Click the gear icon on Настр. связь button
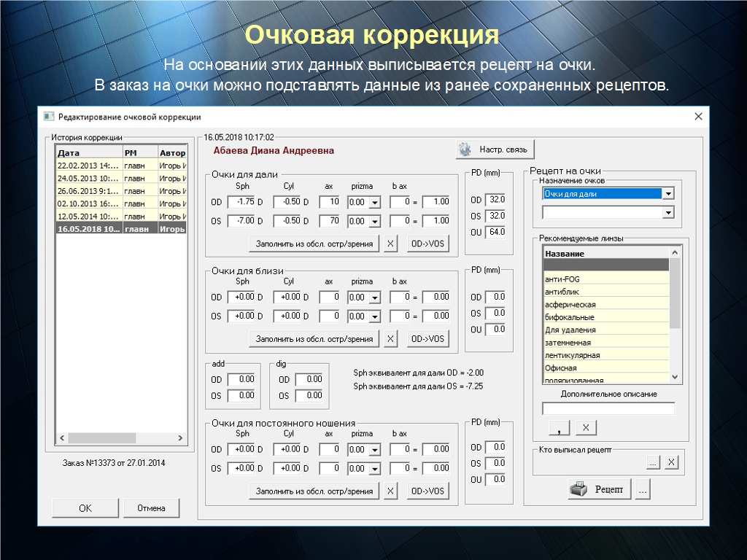 [x=465, y=149]
